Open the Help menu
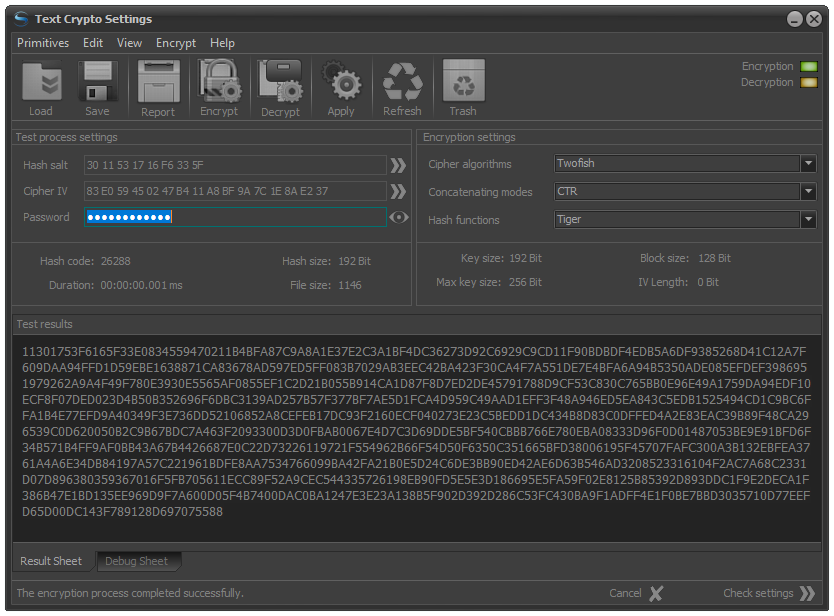834x616 pixels. point(222,43)
